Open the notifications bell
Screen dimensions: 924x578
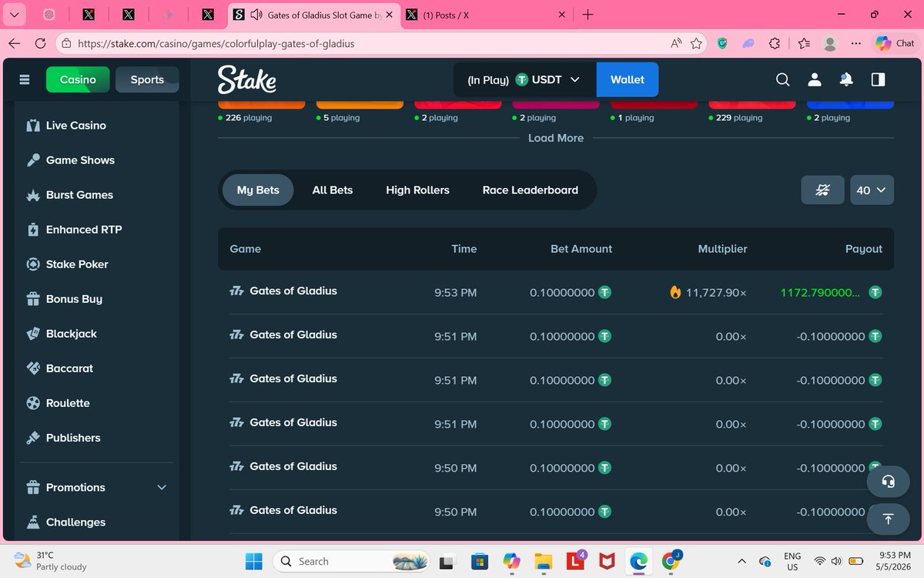click(x=845, y=79)
